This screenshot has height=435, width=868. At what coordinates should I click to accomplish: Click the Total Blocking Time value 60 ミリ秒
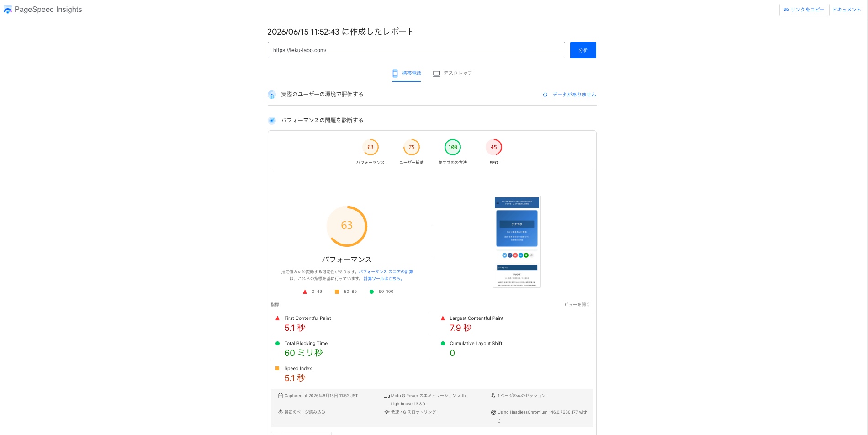pyautogui.click(x=303, y=353)
